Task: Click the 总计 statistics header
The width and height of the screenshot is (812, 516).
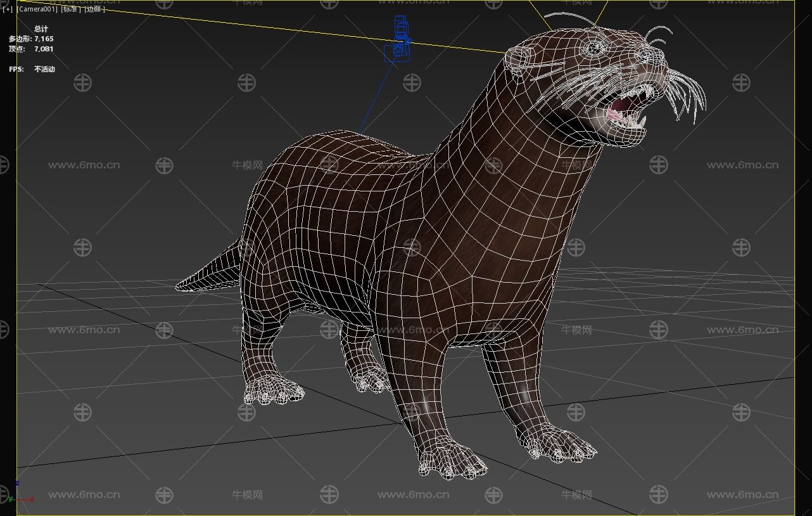Action: 41,29
